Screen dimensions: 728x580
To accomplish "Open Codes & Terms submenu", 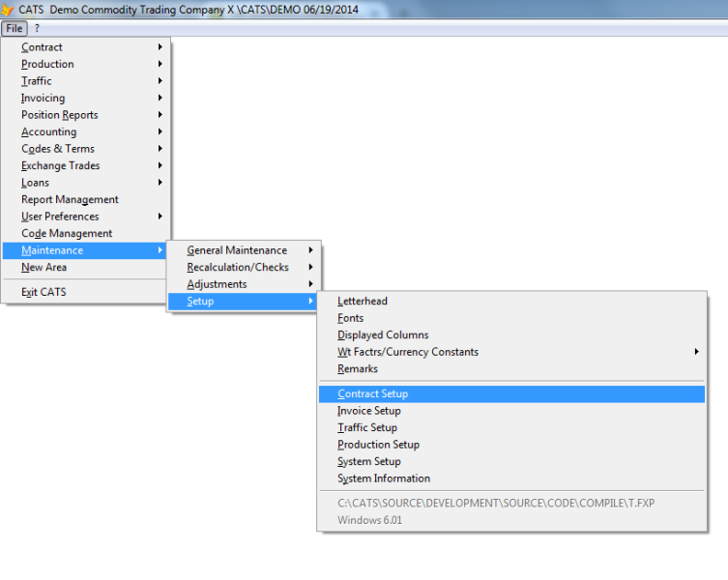I will (x=84, y=149).
